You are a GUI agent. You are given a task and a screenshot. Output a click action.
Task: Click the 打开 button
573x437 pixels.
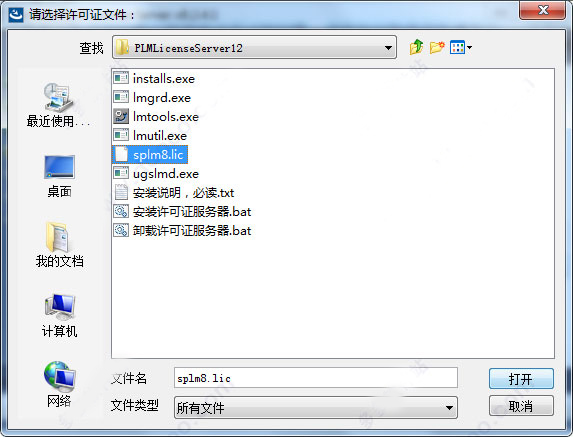pyautogui.click(x=521, y=379)
